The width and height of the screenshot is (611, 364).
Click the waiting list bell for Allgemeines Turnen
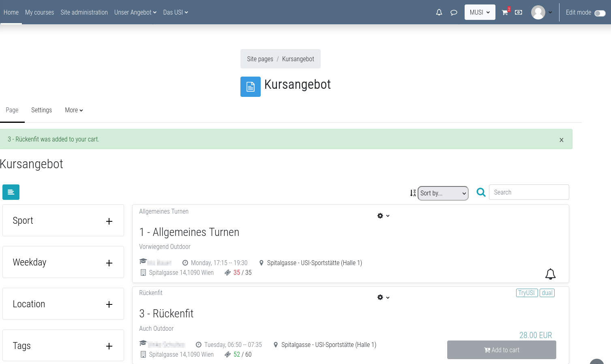[550, 274]
